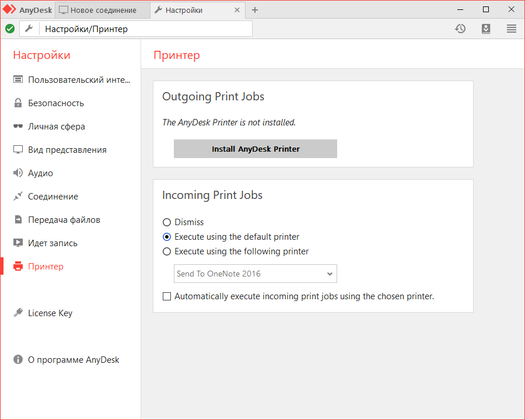This screenshot has width=525, height=420.
Task: Click the sunglasses icon for Личная сфера
Action: tap(18, 127)
